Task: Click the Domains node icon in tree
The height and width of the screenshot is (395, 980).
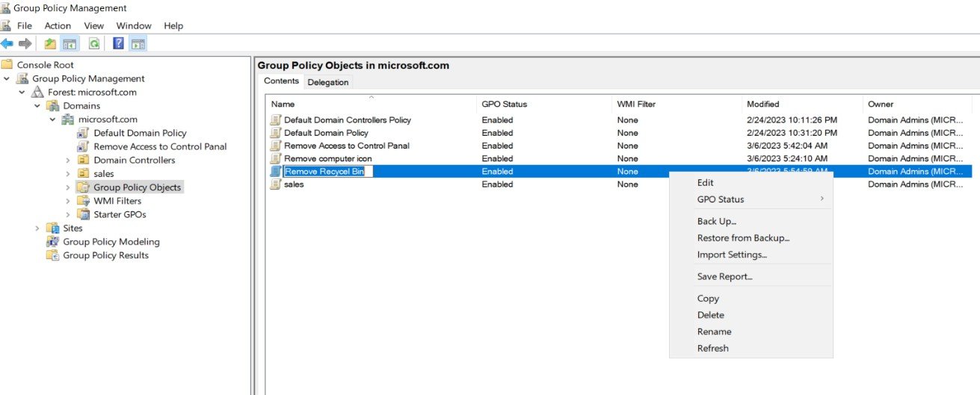Action: pos(52,105)
